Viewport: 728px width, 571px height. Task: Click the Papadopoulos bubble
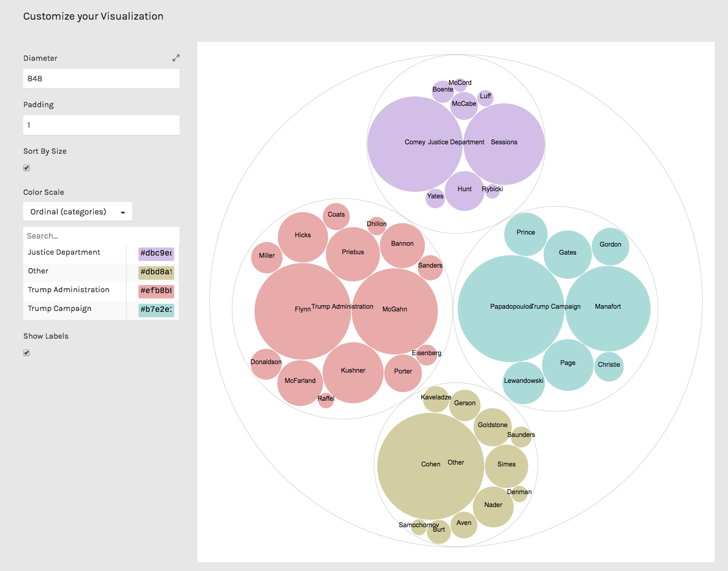[x=511, y=307]
